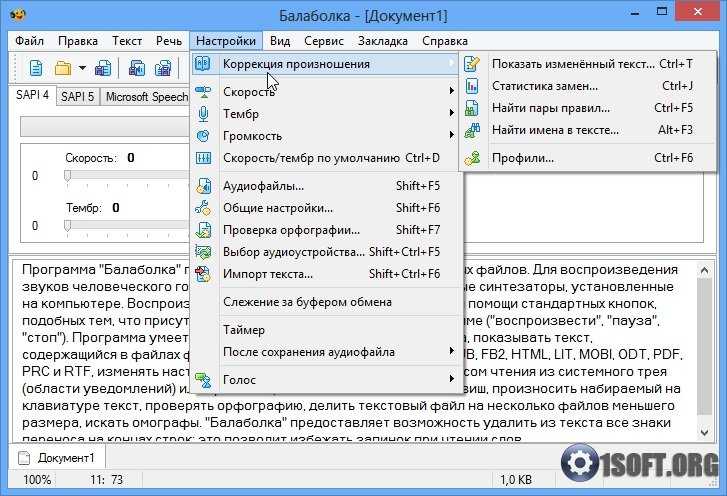Open the Правка menu

coord(78,41)
